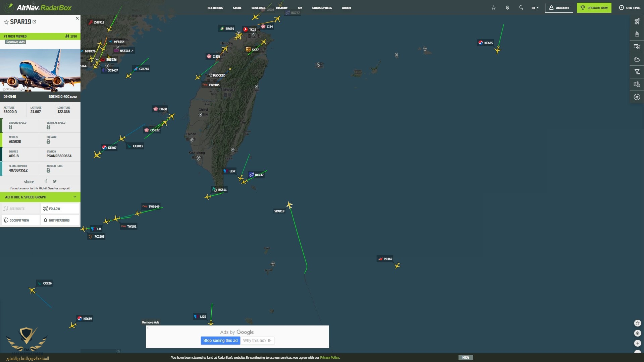This screenshot has height=362, width=644.
Task: Open the About menu item
Action: (x=347, y=8)
